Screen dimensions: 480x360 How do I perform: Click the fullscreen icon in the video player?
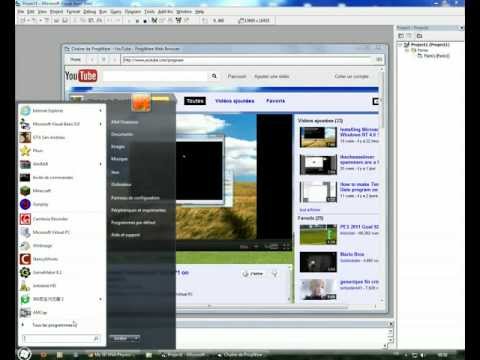pyautogui.click(x=286, y=246)
